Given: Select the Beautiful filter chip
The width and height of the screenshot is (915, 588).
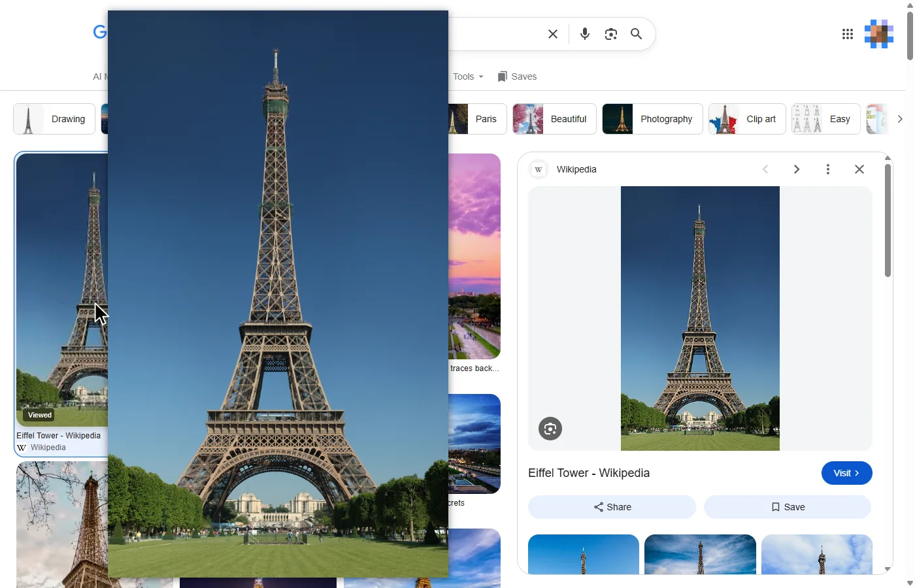Looking at the screenshot, I should [x=554, y=119].
